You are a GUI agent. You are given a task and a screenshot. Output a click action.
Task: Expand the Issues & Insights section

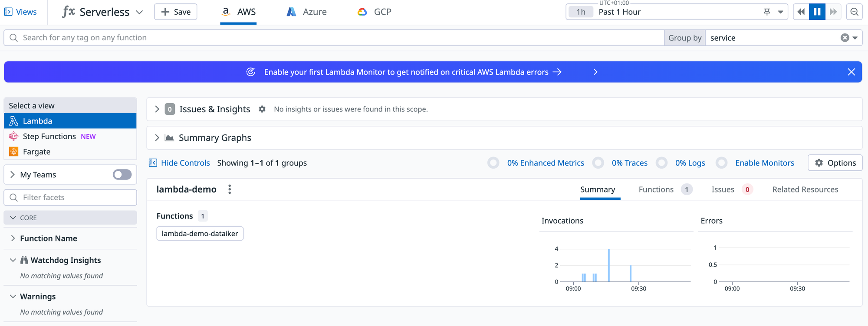tap(157, 109)
